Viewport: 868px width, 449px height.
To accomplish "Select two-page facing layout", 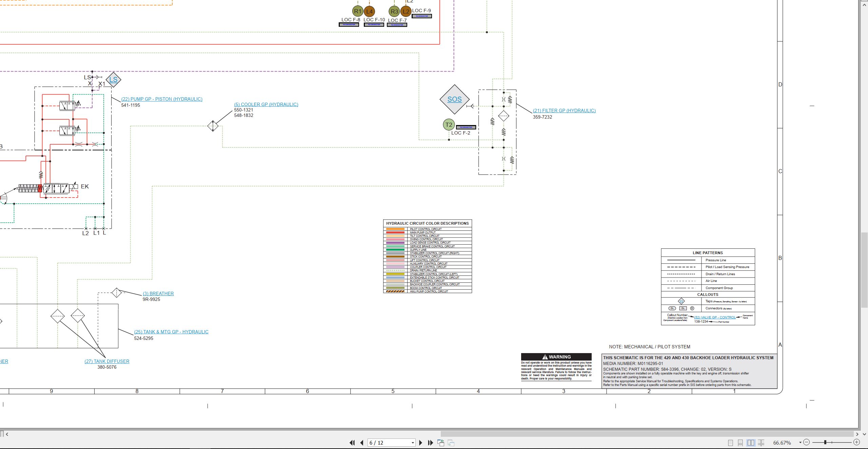I will (x=751, y=443).
